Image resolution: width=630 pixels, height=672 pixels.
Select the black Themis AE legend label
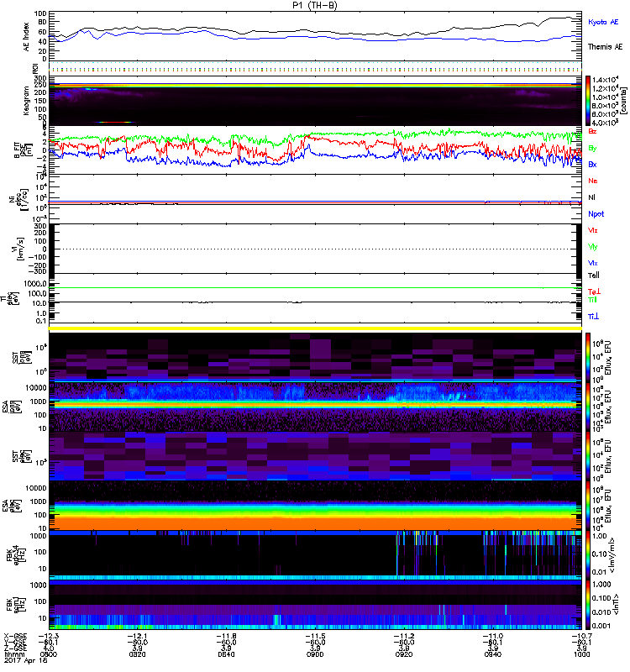605,47
